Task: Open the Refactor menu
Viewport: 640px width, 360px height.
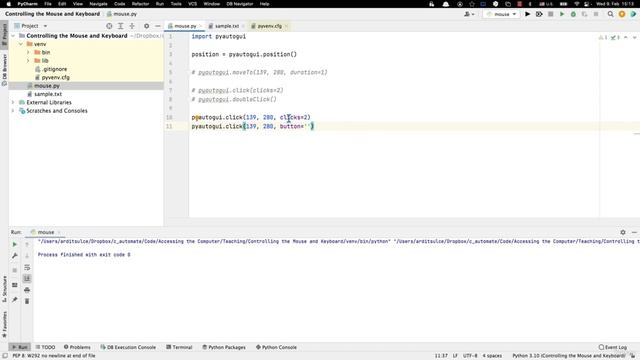Action: pyautogui.click(x=140, y=4)
